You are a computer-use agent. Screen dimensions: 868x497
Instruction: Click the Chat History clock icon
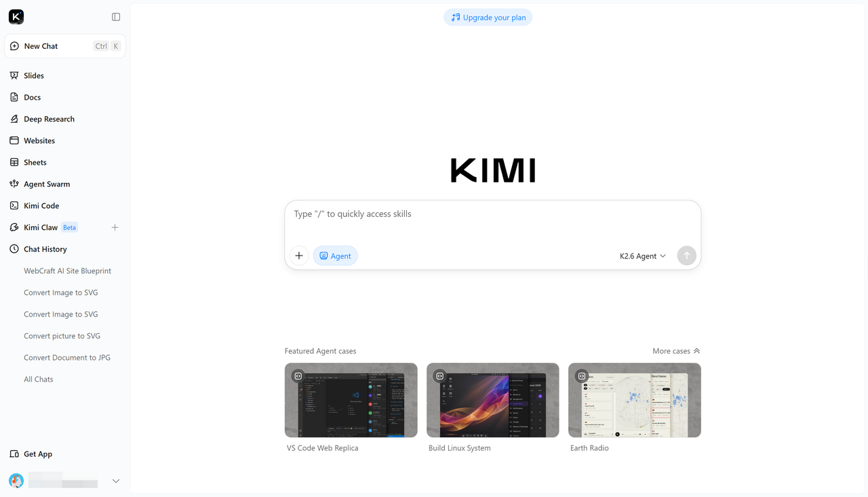tap(14, 249)
